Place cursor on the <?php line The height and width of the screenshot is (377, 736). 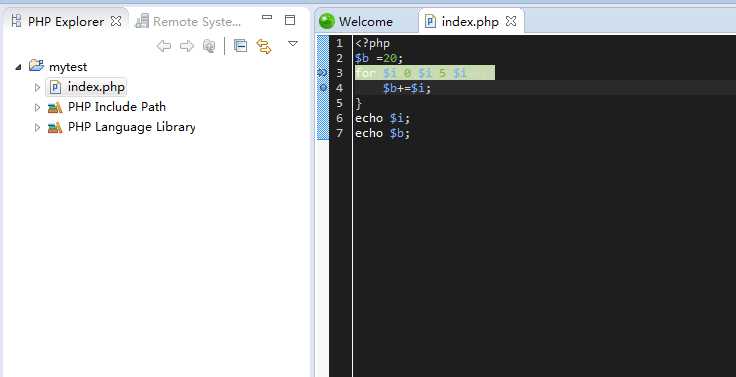tap(373, 43)
